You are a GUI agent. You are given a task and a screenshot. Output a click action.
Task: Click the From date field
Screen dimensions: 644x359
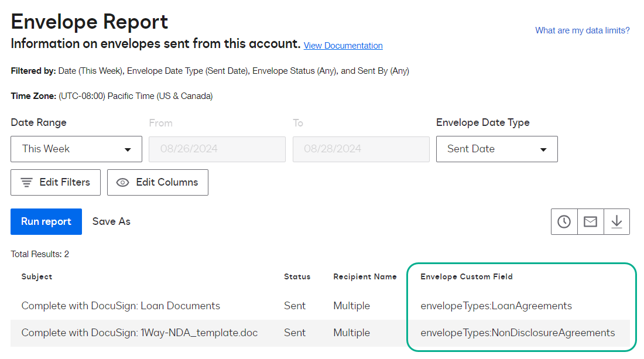click(217, 149)
